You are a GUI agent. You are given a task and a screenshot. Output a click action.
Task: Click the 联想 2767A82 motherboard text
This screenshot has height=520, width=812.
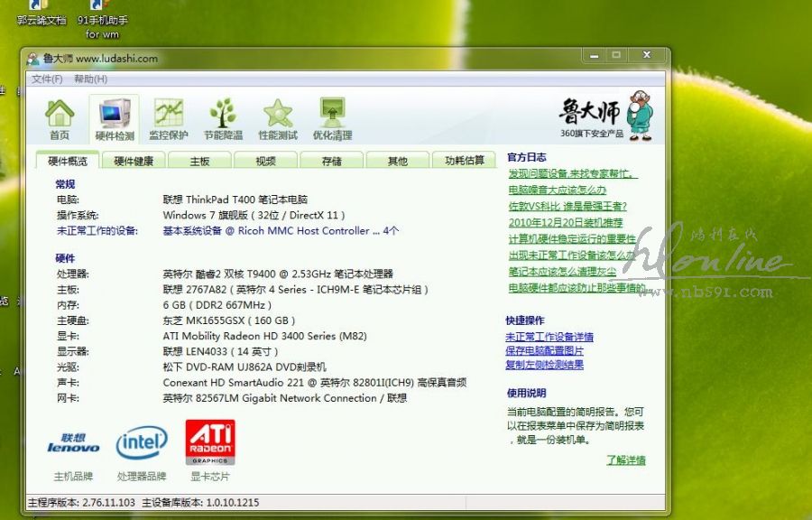coord(295,290)
